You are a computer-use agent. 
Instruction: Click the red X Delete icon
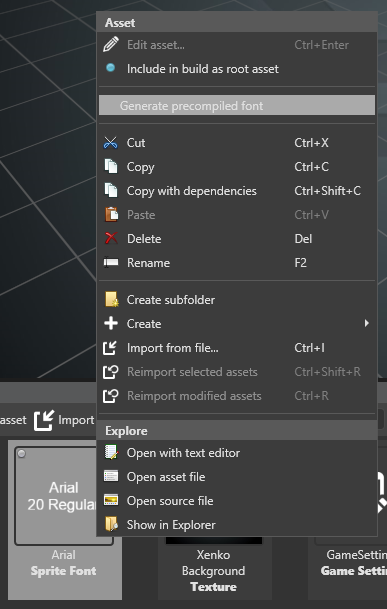point(111,238)
